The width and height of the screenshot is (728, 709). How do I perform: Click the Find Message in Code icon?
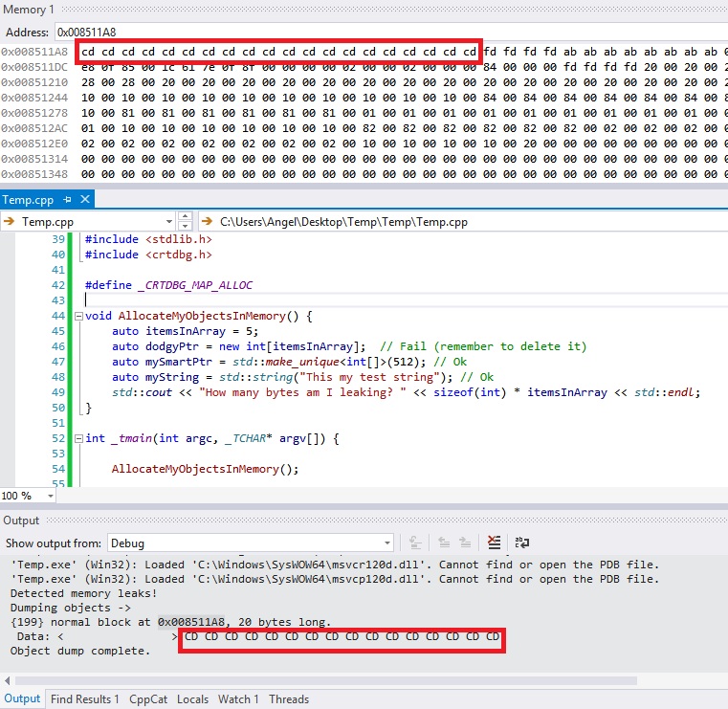coord(417,543)
